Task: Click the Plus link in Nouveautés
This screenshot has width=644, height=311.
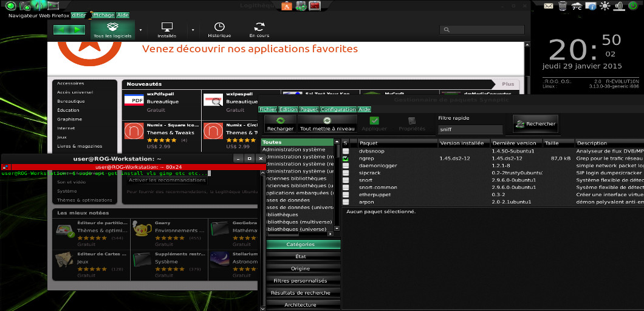Action: pos(508,84)
